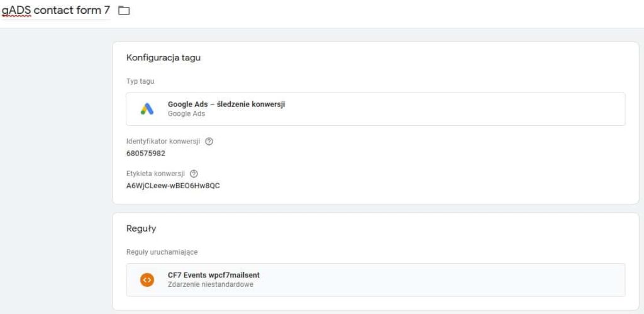This screenshot has height=314, width=644.
Task: Click the conversion ID value 680575982
Action: 146,153
